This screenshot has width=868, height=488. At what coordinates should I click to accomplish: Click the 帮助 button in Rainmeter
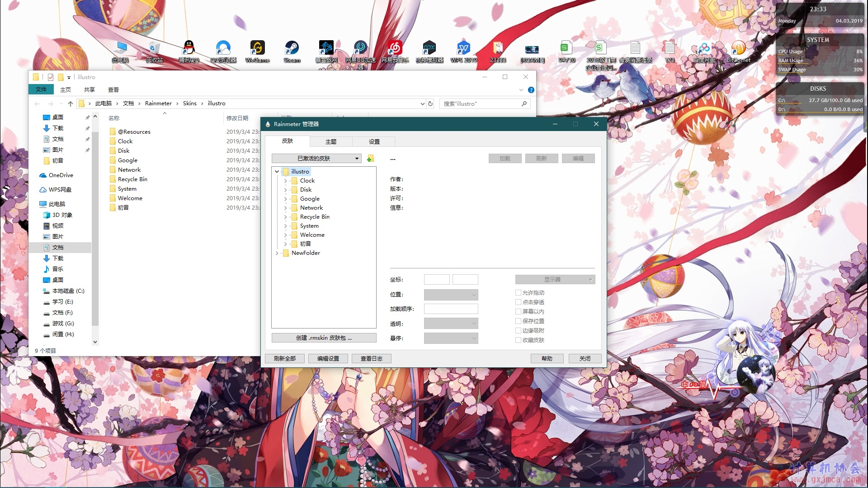pos(547,359)
